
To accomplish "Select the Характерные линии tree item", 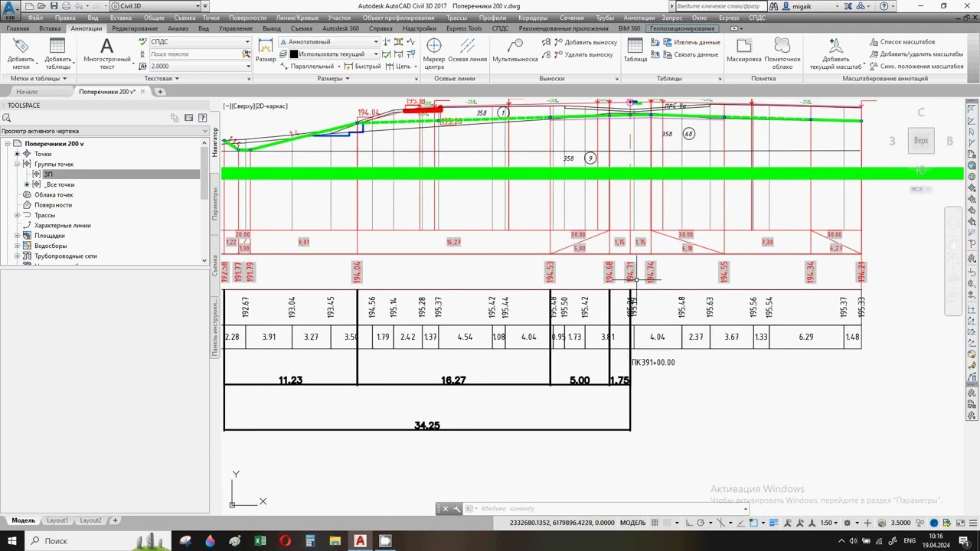I will pyautogui.click(x=62, y=226).
